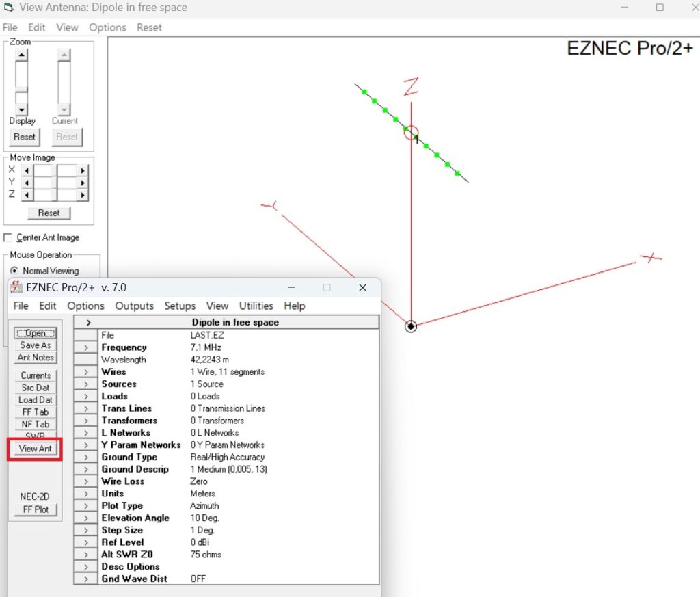Open the FF Plot button
700x597 pixels.
pyautogui.click(x=36, y=509)
